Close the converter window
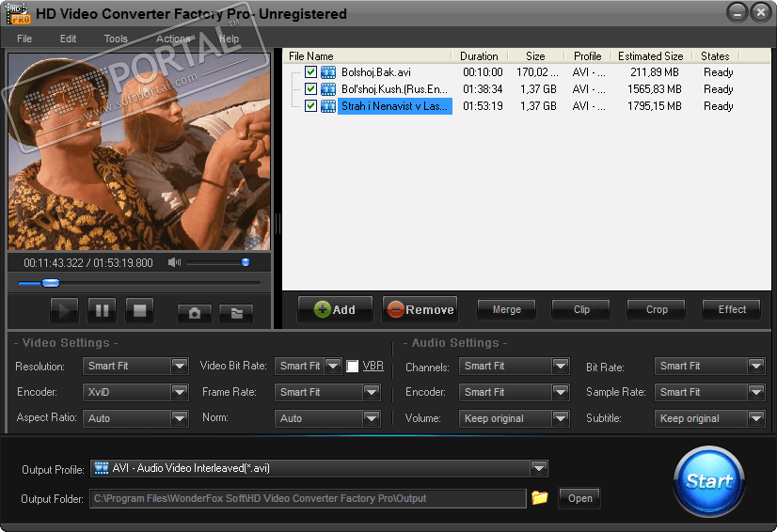 pos(761,12)
